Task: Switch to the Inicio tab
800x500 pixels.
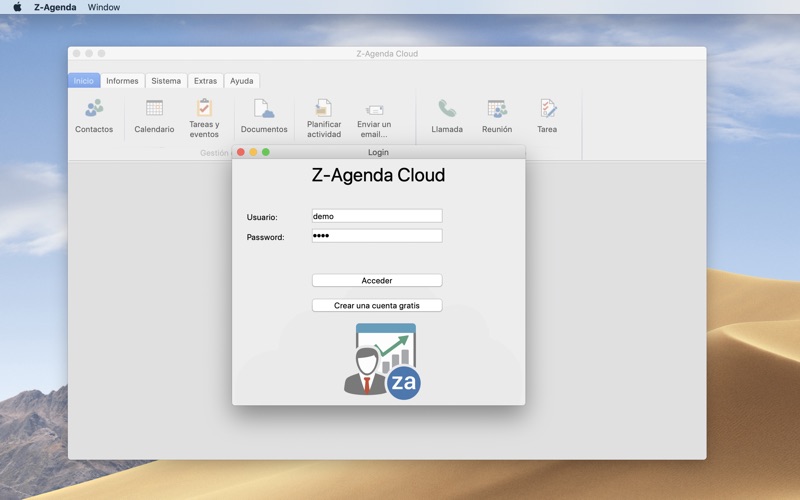Action: pyautogui.click(x=84, y=81)
